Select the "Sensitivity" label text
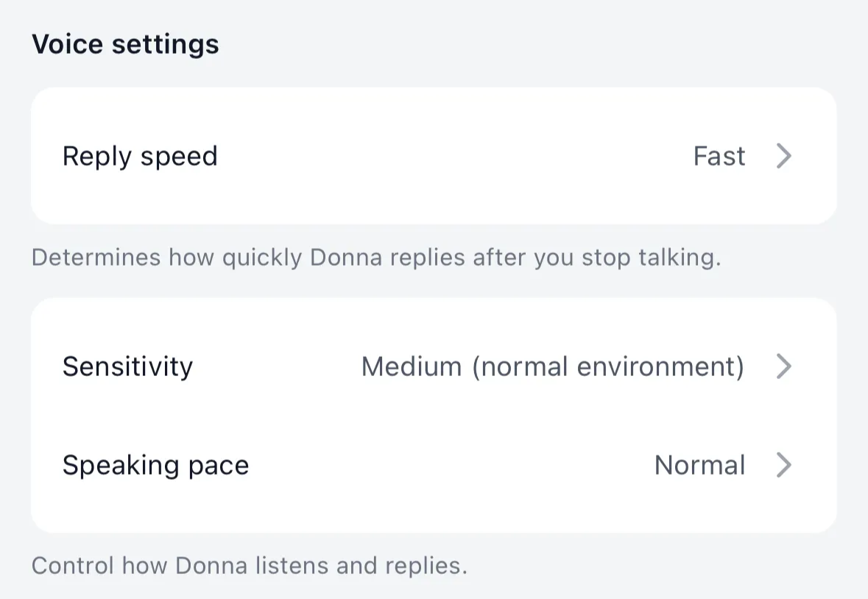The width and height of the screenshot is (868, 599). (x=127, y=366)
